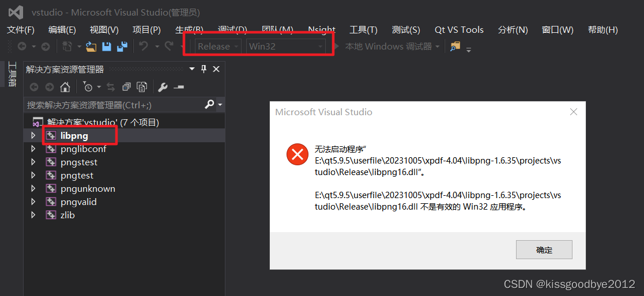This screenshot has height=296, width=644.
Task: Open the 帮助(H) menu
Action: (603, 29)
